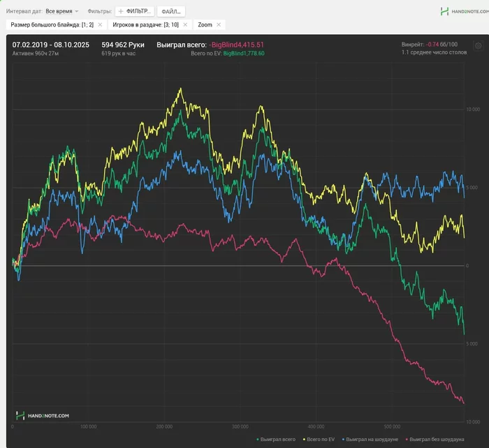The height and width of the screenshot is (448, 489).
Task: Click the "ФАЙЛ..." button
Action: click(x=171, y=12)
